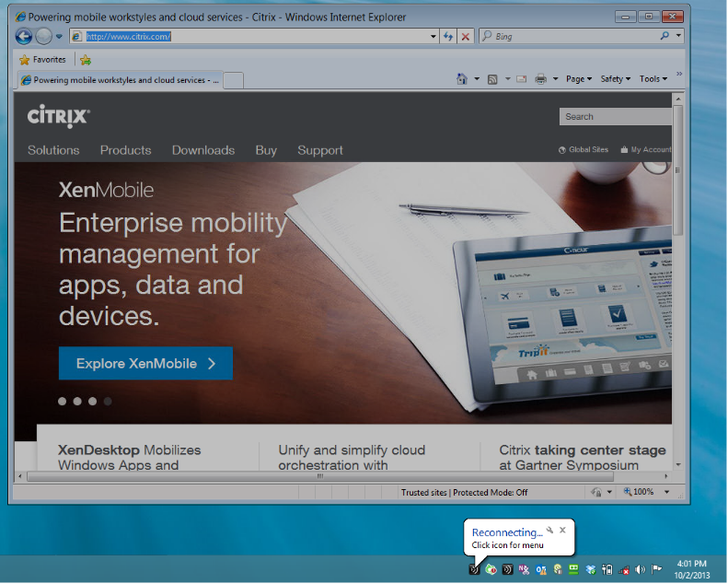Click the Print icon in command bar

point(541,79)
